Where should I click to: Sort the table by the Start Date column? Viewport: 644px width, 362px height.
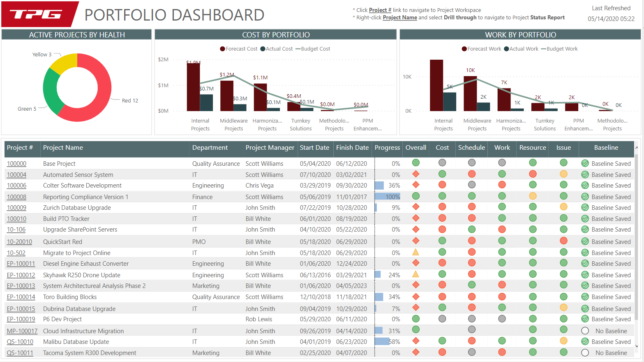pos(315,147)
